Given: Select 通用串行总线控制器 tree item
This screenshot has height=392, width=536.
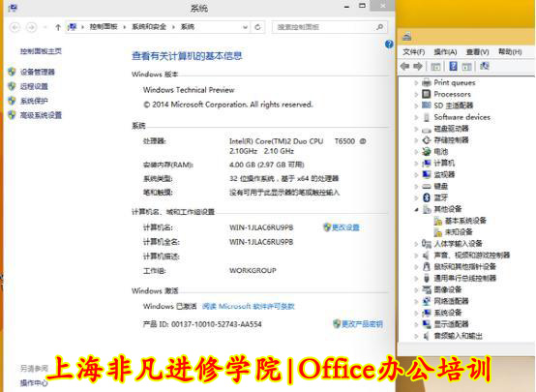Looking at the screenshot, I should click(464, 278).
